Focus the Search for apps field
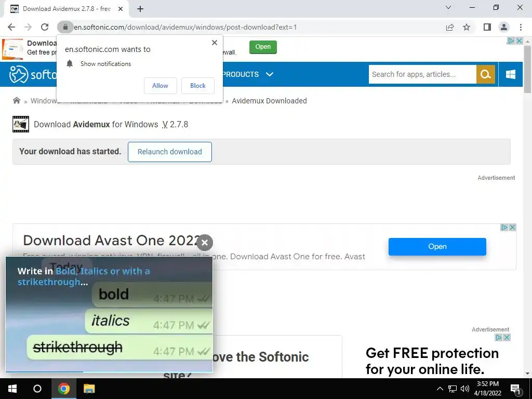 [x=422, y=74]
